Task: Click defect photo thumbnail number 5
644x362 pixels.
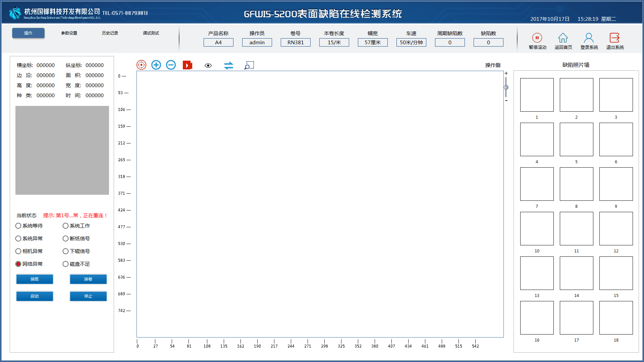Action: tap(576, 139)
